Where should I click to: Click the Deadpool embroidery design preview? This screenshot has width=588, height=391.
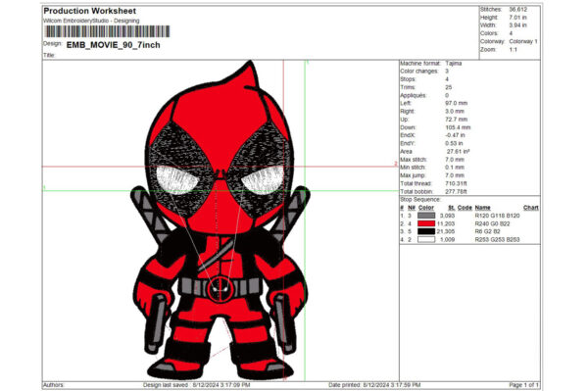click(x=220, y=221)
